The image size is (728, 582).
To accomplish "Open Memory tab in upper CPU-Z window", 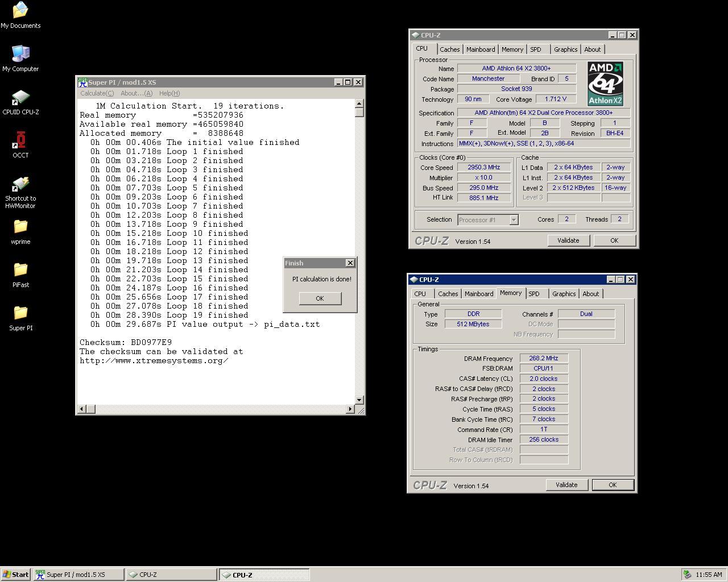I will tap(512, 49).
